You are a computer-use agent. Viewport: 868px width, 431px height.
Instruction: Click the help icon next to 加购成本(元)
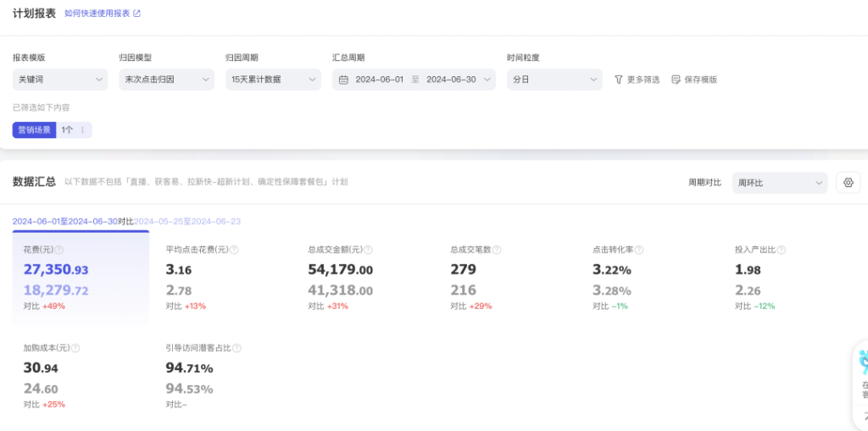(75, 348)
